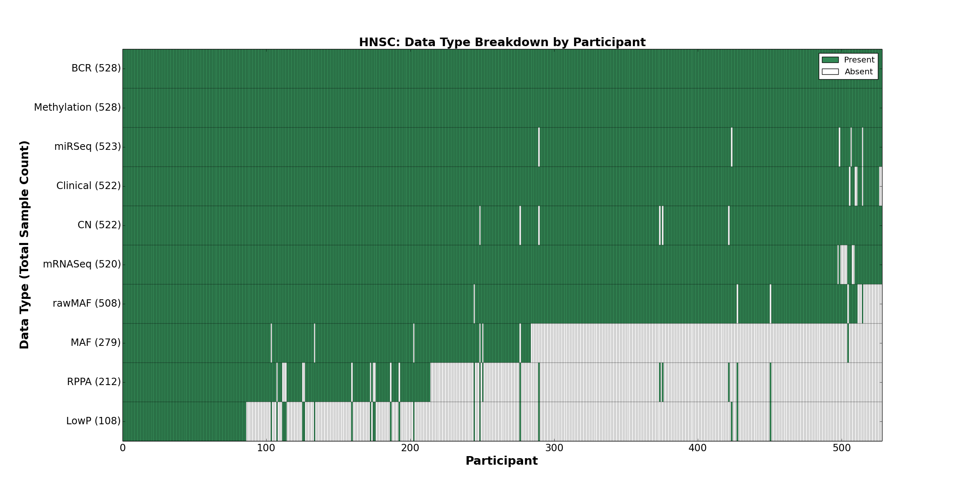Click the Present legend label

859,60
